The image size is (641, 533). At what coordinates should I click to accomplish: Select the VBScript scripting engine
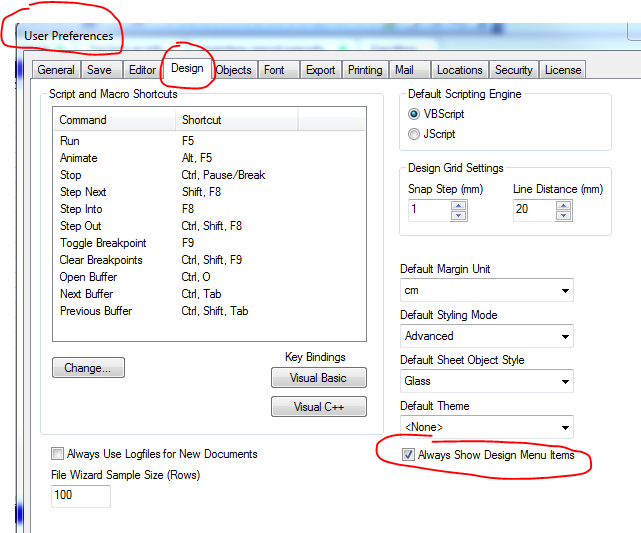coord(415,114)
